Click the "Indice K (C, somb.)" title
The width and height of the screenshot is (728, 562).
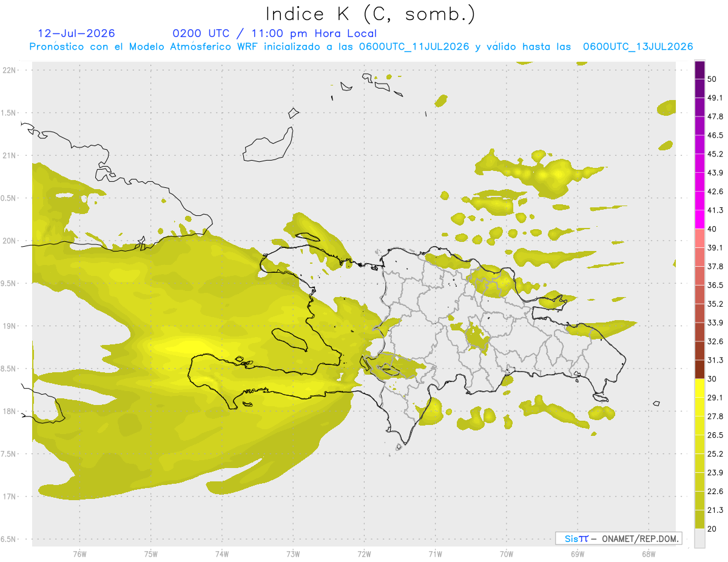click(371, 13)
